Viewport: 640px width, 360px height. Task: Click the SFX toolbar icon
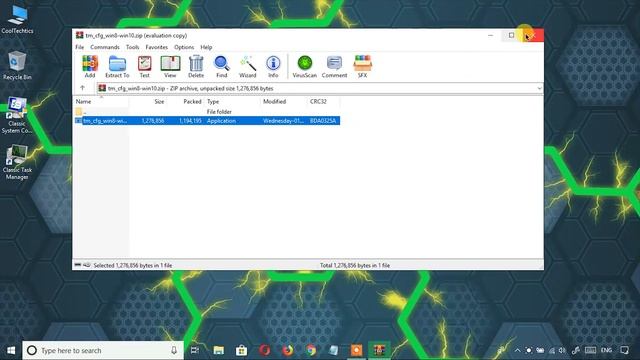[362, 67]
